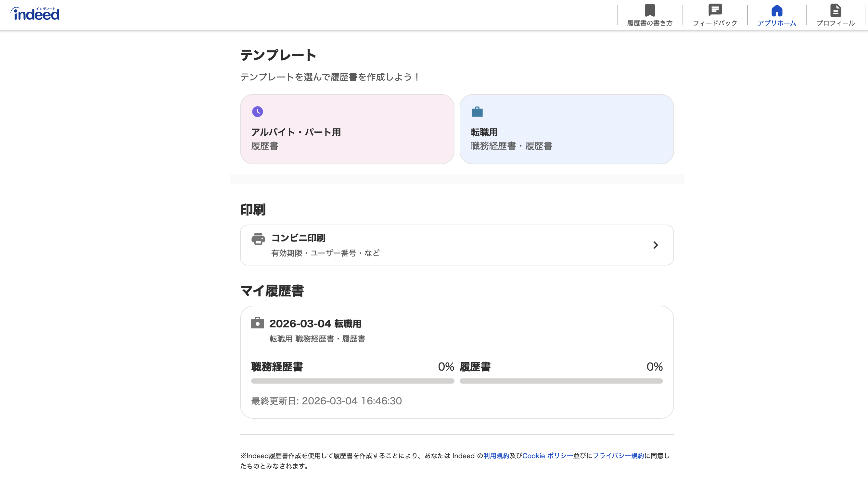Select the アルバイト・パート用 template card
Image resolution: width=868 pixels, height=479 pixels.
347,129
